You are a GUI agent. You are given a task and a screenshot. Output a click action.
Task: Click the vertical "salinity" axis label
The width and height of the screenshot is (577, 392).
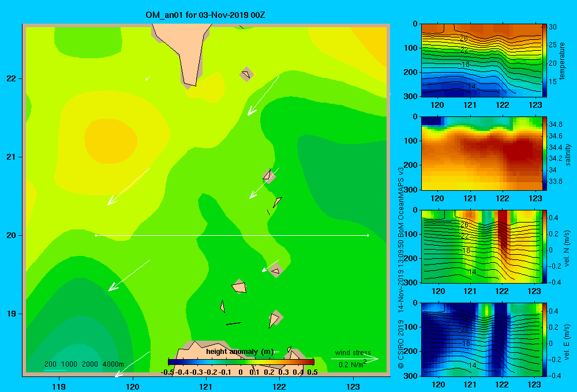coord(568,154)
